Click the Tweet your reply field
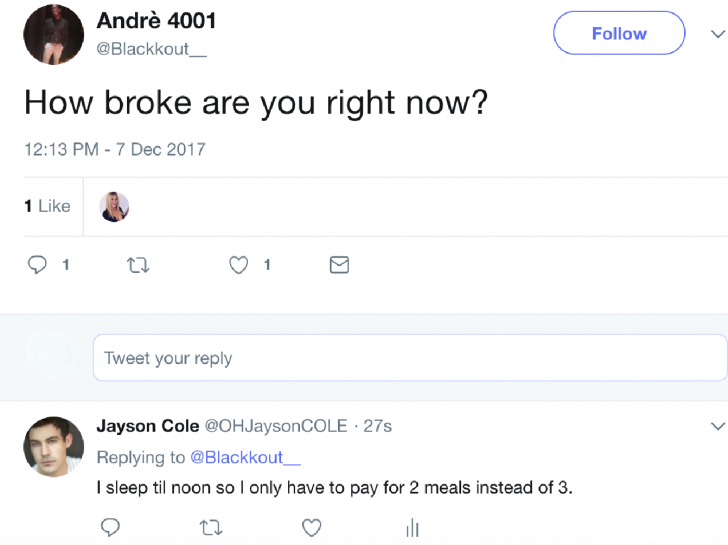This screenshot has width=728, height=545. (x=409, y=358)
